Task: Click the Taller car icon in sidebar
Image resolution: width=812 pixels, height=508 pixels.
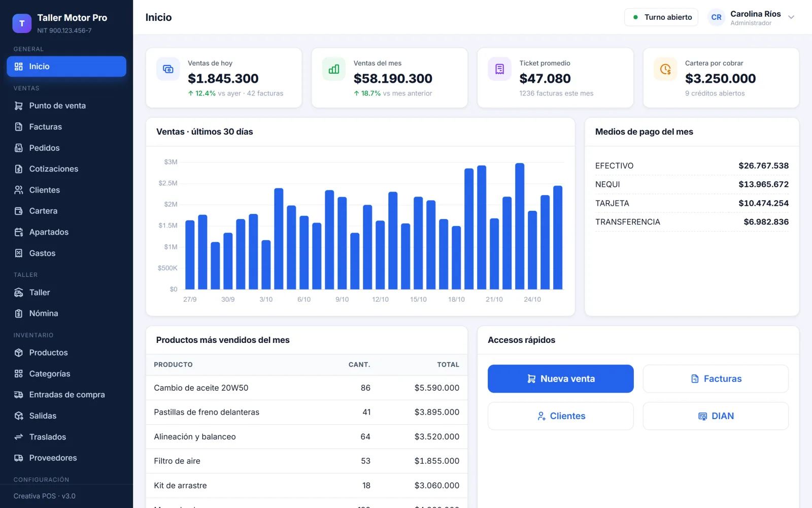Action: 19,293
